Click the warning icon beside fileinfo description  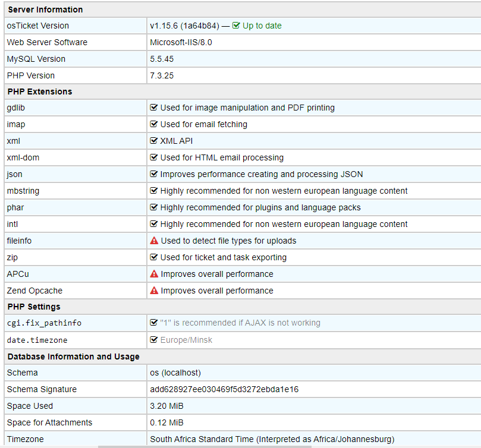(154, 241)
